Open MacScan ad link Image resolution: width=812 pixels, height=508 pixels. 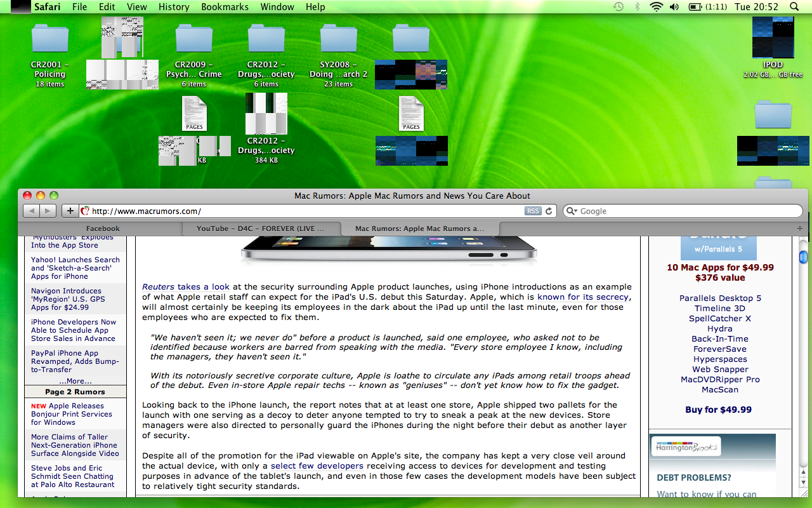coord(720,390)
